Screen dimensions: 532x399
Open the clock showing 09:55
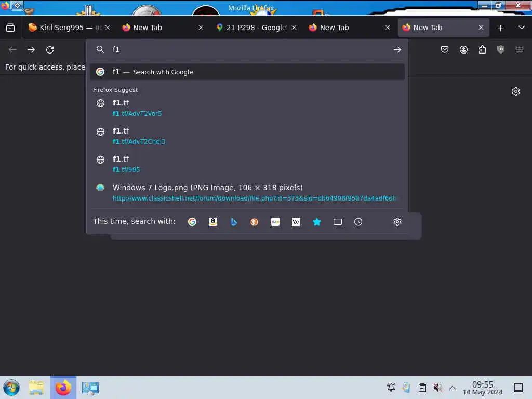[483, 388]
